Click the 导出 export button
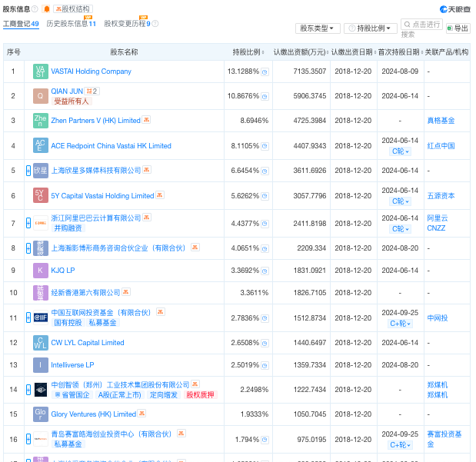 [458, 28]
